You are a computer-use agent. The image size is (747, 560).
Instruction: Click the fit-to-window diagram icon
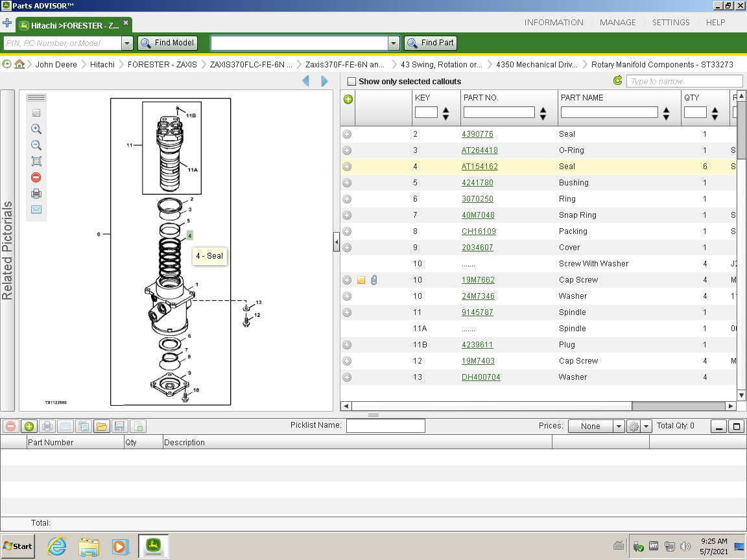pyautogui.click(x=36, y=161)
